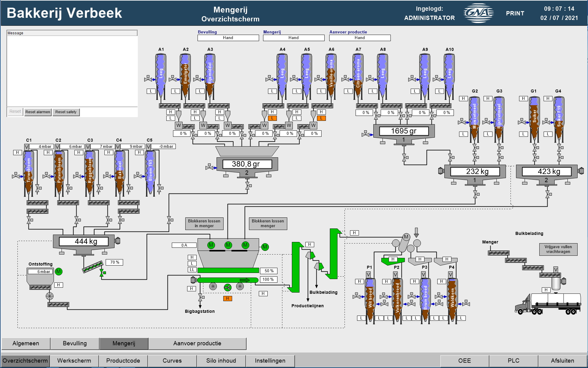Screen dimensions: 588x368
Task: Go to Productcode screen
Action: coord(123,361)
